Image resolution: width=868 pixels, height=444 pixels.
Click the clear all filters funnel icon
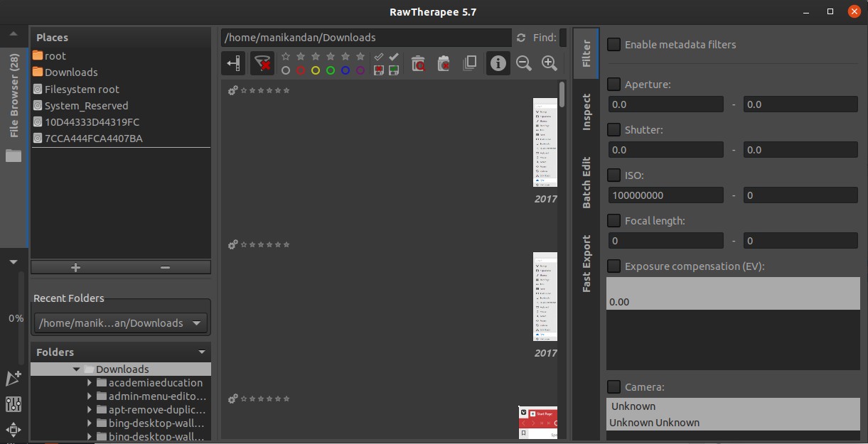point(262,63)
